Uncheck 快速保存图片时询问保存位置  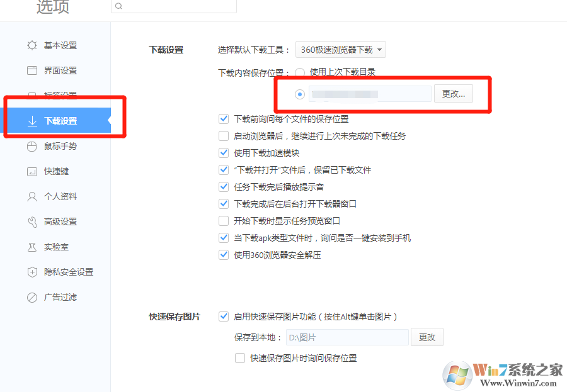coord(240,357)
